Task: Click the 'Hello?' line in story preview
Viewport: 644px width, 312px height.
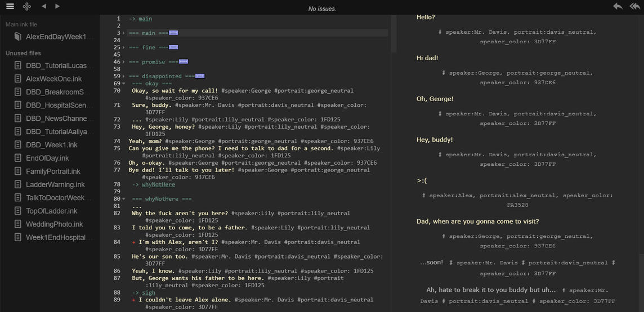Action: pyautogui.click(x=426, y=17)
